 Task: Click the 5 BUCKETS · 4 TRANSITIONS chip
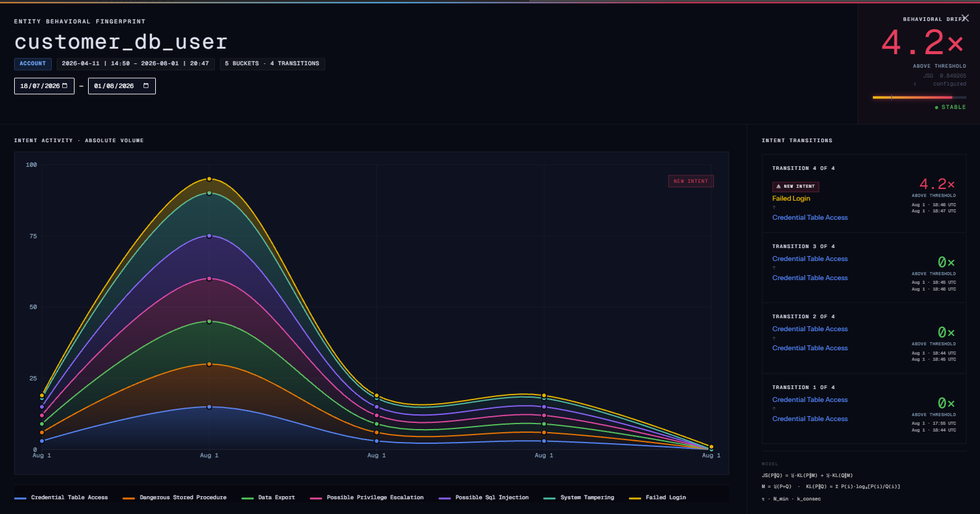point(272,63)
